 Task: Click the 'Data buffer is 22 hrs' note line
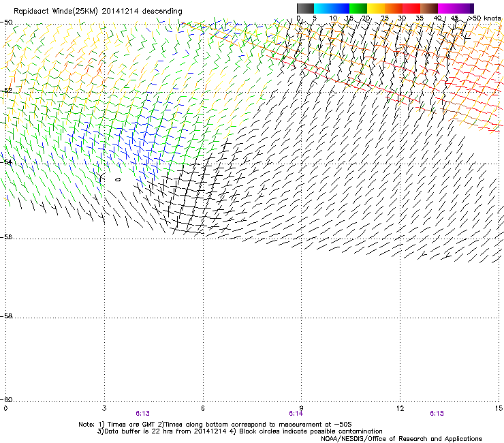[240, 431]
